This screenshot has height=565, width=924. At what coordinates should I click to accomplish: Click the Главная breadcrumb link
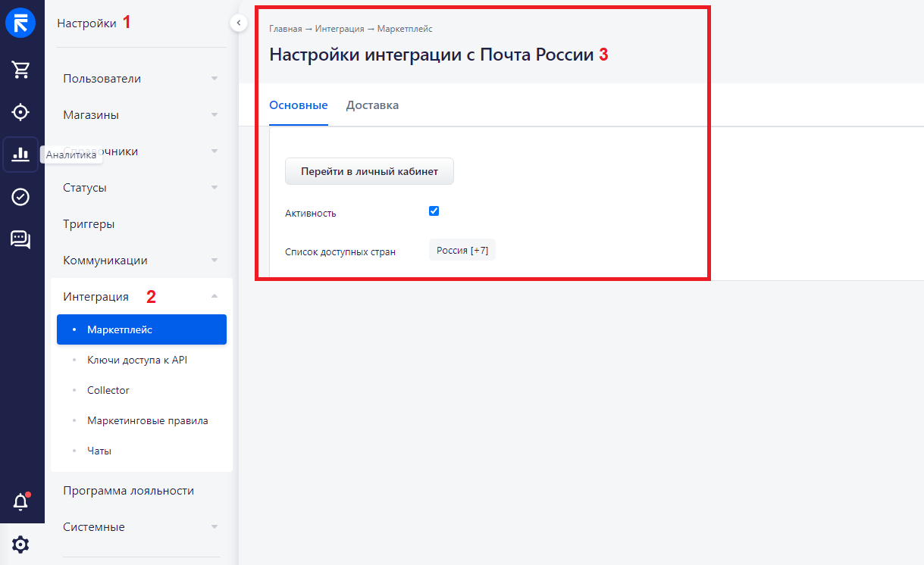pos(286,29)
